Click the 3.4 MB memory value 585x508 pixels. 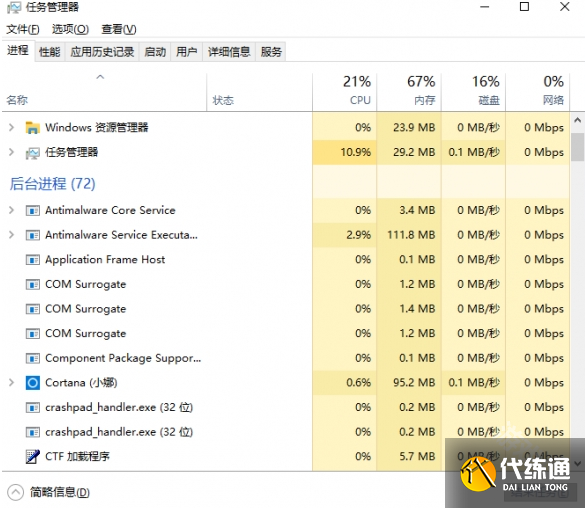(x=417, y=210)
